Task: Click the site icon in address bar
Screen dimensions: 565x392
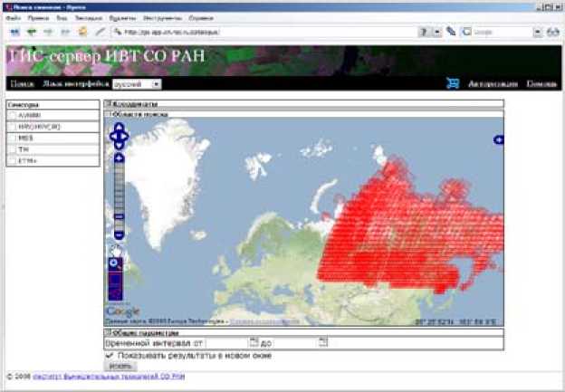Action: pyautogui.click(x=118, y=32)
